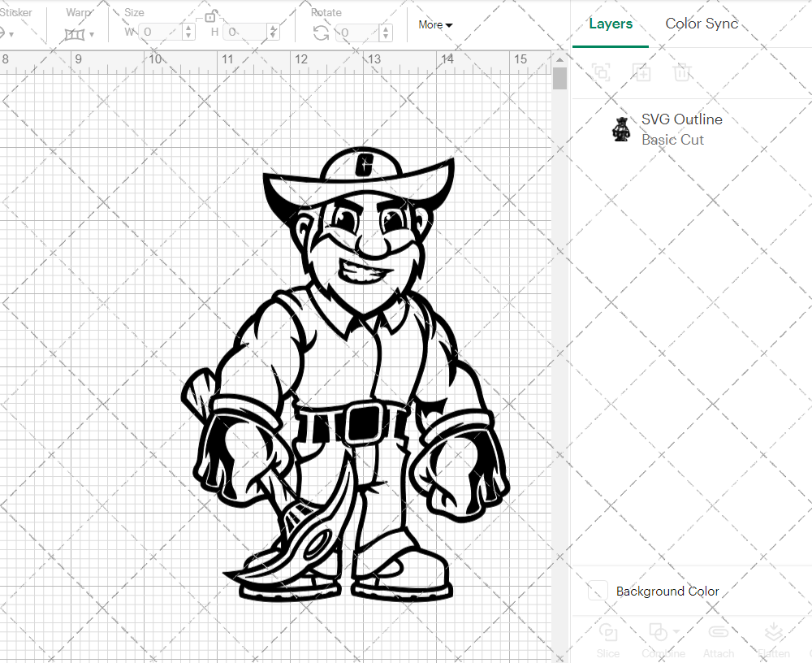Open the More menu
This screenshot has height=663, width=812.
click(x=435, y=24)
